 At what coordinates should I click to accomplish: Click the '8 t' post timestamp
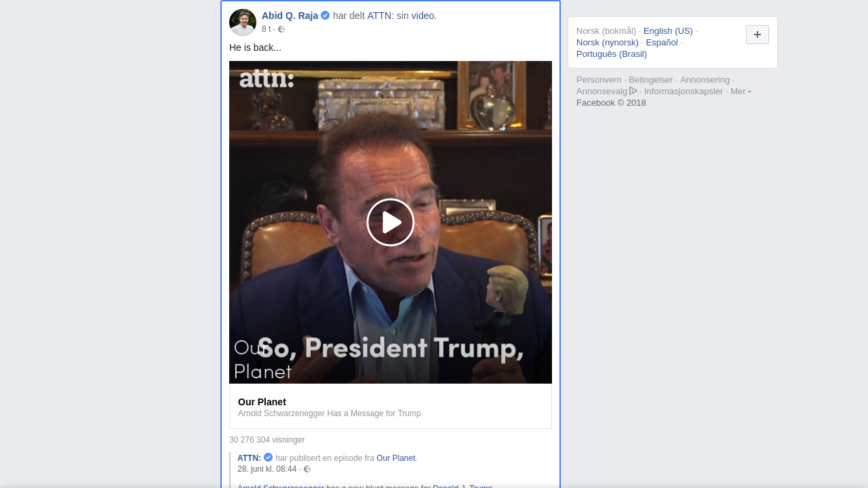click(266, 29)
